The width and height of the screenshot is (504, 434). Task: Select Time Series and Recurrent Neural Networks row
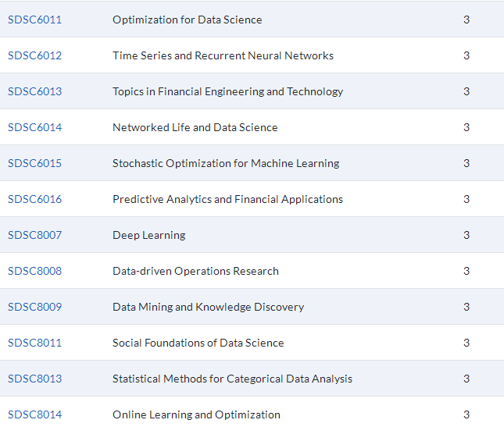[252, 55]
